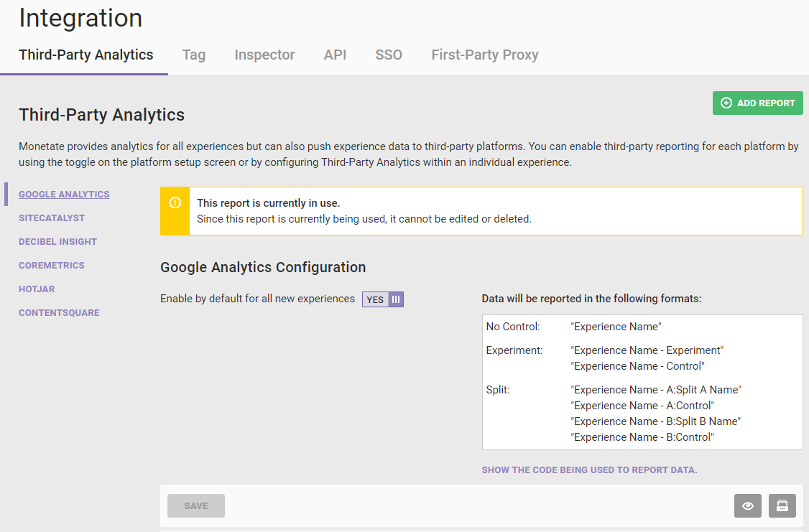The height and width of the screenshot is (532, 809).
Task: Choose Decibel Insight from platform list
Action: (x=57, y=242)
